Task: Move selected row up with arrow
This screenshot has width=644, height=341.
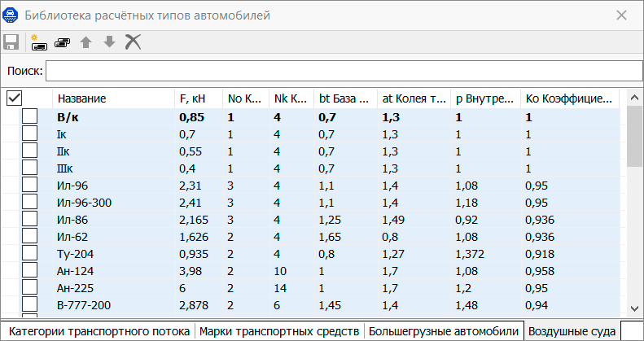Action: 85,42
